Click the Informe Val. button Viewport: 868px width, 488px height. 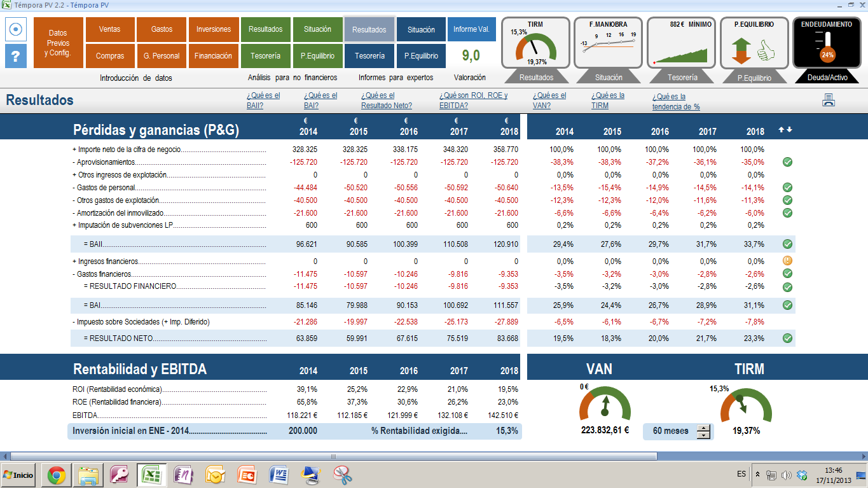(471, 29)
